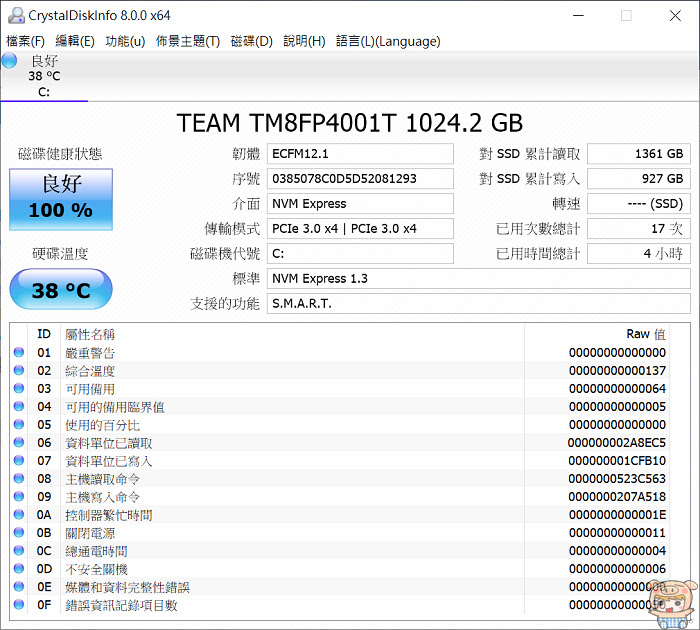Screen dimensions: 700x630
Task: Click the status dot for attribute 08
Action: [19, 478]
